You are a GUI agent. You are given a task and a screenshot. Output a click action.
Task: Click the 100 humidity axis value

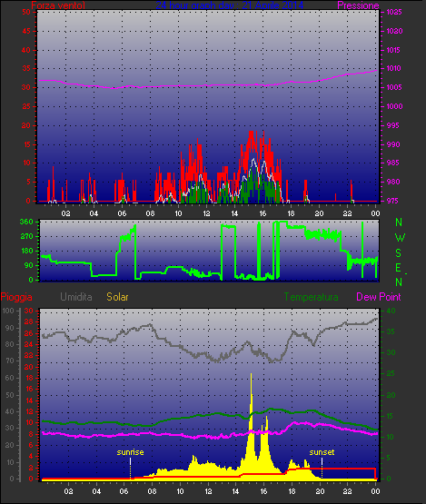pos(8,311)
